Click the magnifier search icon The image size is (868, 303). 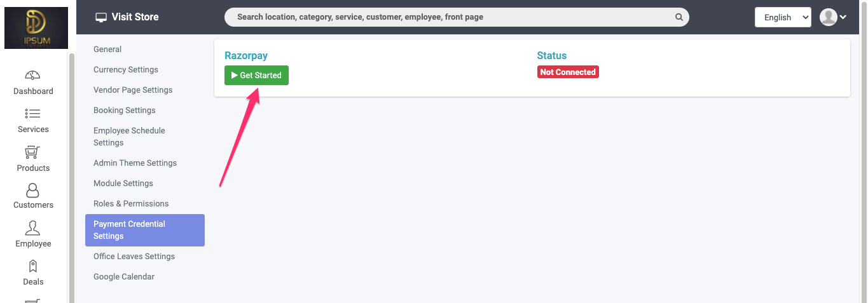click(x=679, y=17)
